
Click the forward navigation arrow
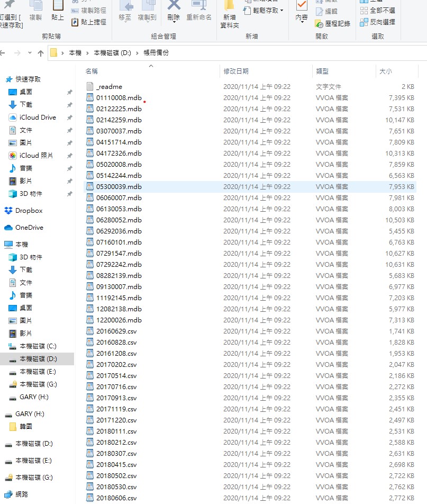[x=17, y=53]
